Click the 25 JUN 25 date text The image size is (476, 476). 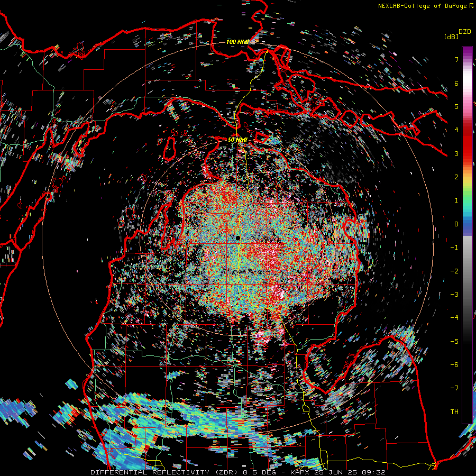(336, 472)
